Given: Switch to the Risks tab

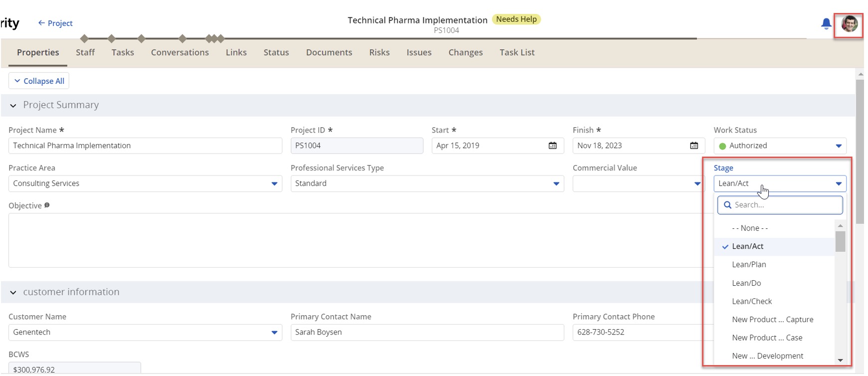Looking at the screenshot, I should (x=380, y=52).
